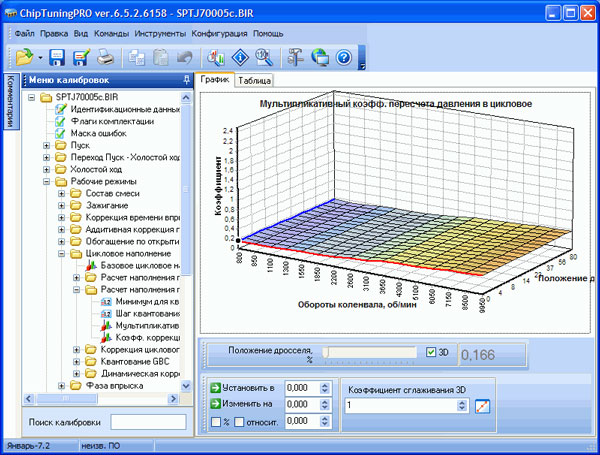Open the help question mark icon
The image size is (600, 455).
[x=342, y=57]
